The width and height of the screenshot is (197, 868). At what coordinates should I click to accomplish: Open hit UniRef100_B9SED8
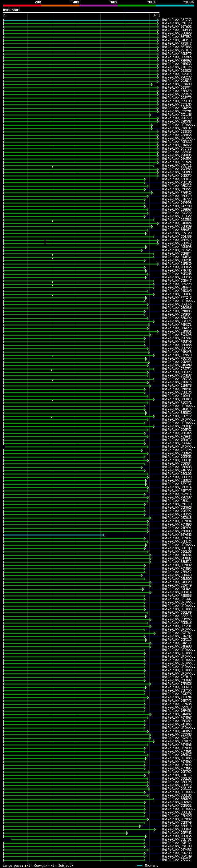click(x=177, y=101)
